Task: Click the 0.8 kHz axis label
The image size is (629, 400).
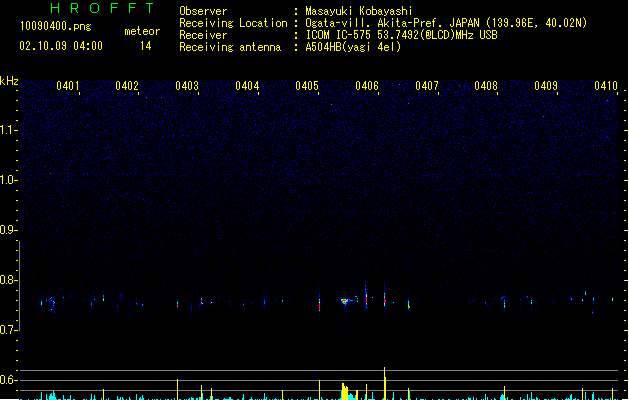Action: pyautogui.click(x=8, y=280)
